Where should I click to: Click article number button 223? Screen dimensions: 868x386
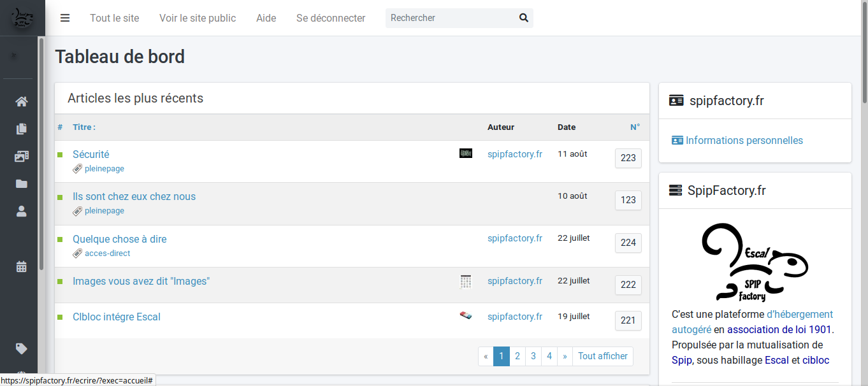coord(628,158)
